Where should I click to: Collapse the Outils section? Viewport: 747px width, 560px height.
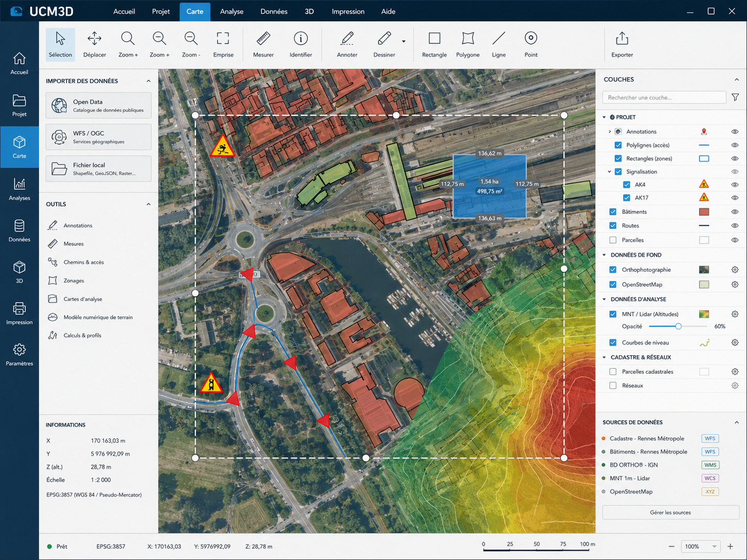click(x=149, y=204)
